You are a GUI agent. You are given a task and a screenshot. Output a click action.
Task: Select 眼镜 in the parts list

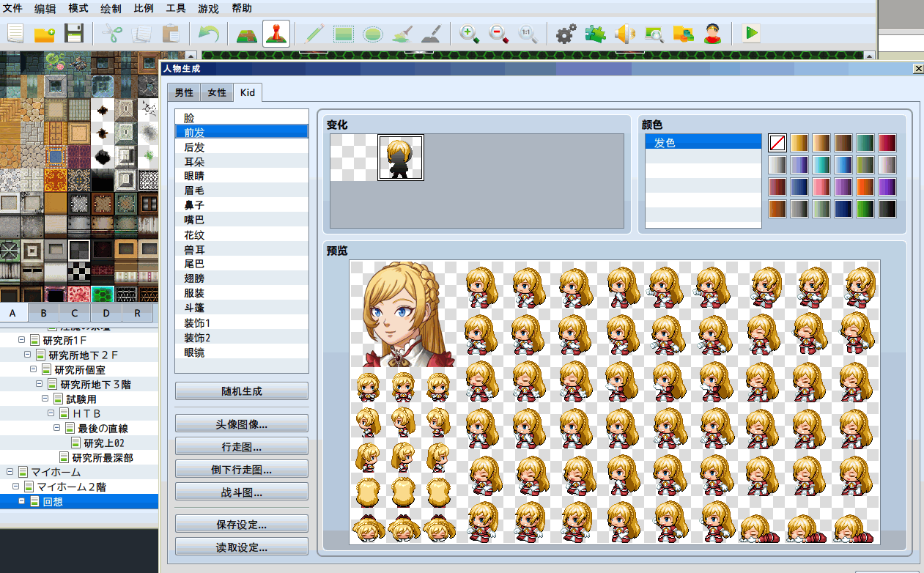pyautogui.click(x=242, y=352)
